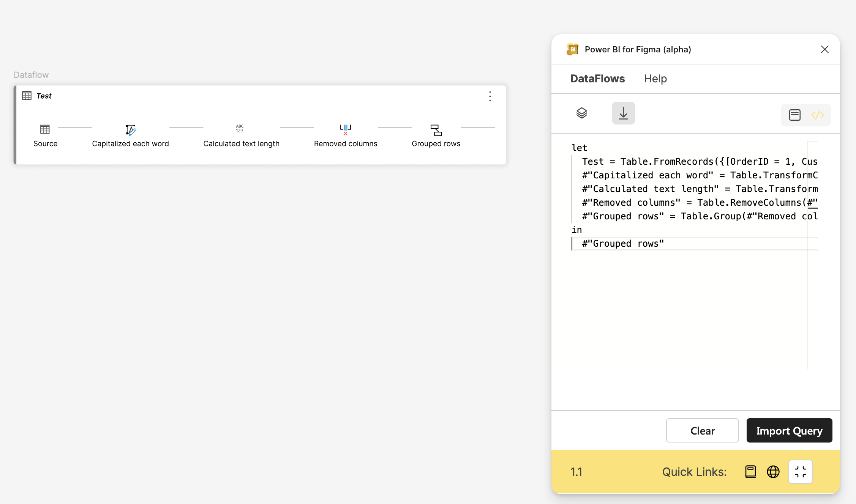Select the Calculated text length step icon
This screenshot has width=856, height=504.
tap(240, 128)
